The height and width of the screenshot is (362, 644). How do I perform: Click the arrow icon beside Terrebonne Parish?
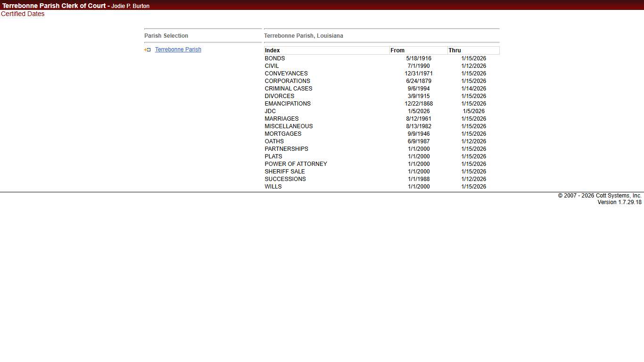pyautogui.click(x=148, y=49)
